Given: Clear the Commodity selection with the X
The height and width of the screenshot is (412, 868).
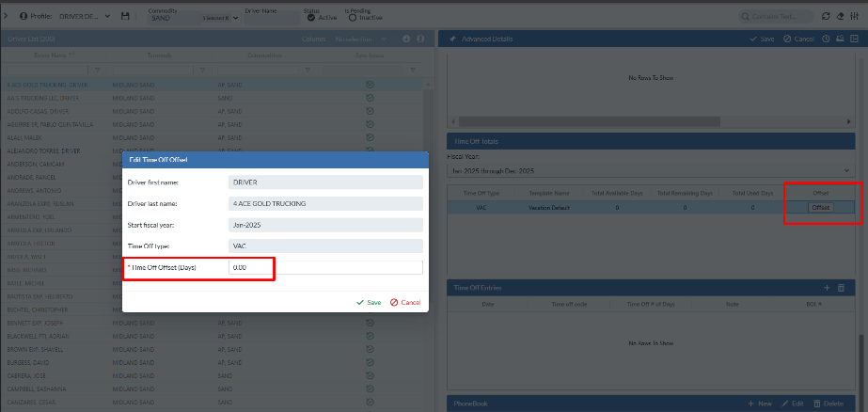Looking at the screenshot, I should [x=228, y=18].
